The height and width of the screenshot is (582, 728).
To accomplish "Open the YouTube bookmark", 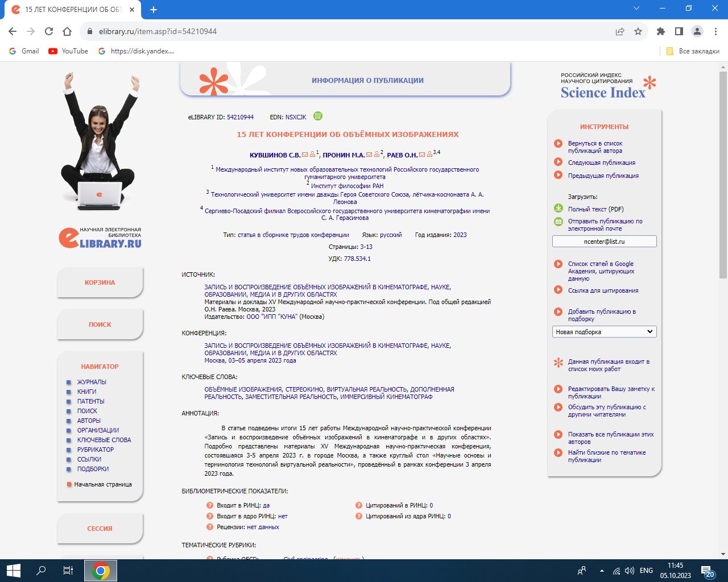I will click(x=68, y=51).
